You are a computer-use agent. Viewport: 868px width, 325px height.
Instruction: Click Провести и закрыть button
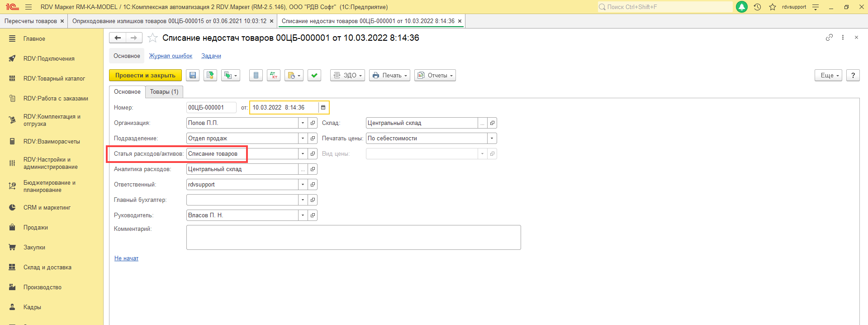coord(145,76)
